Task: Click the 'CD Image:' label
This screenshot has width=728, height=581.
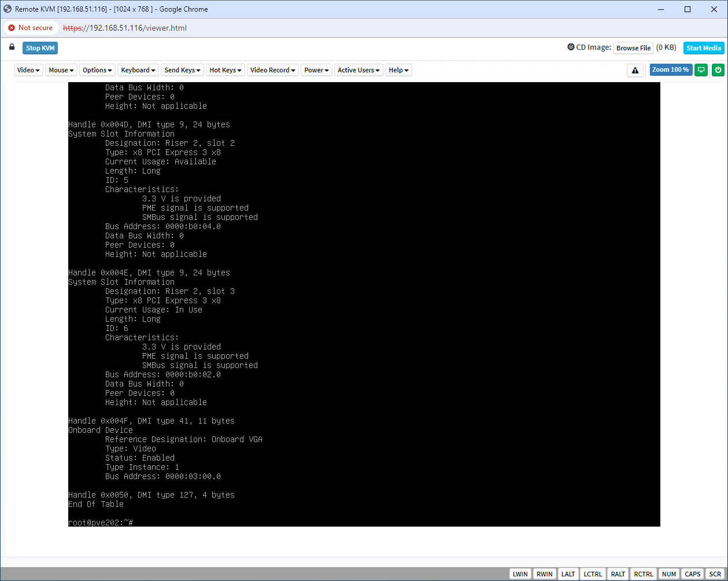Action: pyautogui.click(x=594, y=47)
